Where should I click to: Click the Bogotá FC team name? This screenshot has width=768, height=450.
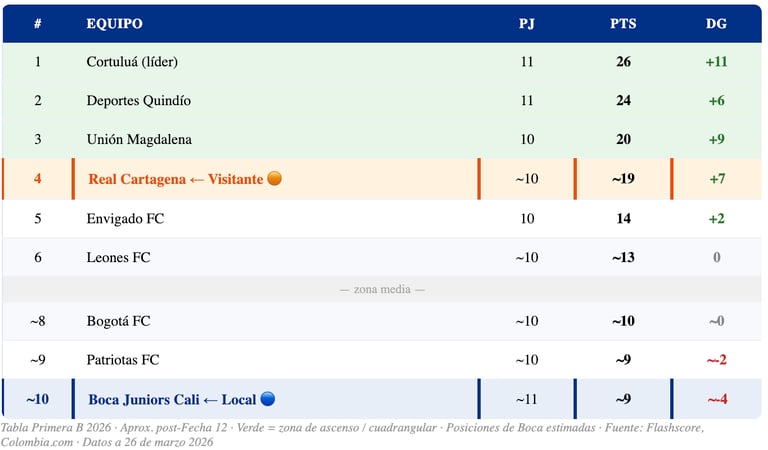pyautogui.click(x=119, y=321)
